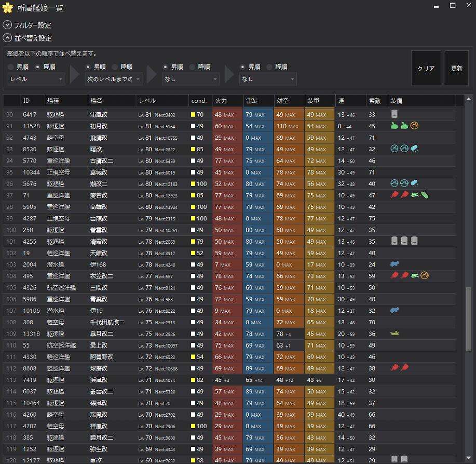The height and width of the screenshot is (464, 476).
Task: Click the green seaplane icon for 愛宕改
Action: click(415, 195)
